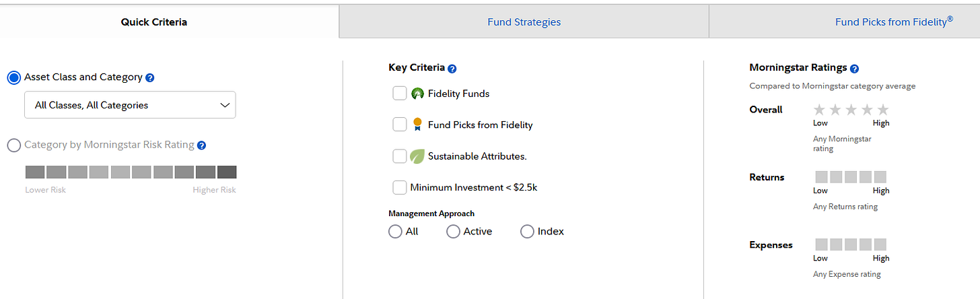The height and width of the screenshot is (299, 980).
Task: Choose the Index management approach
Action: click(x=527, y=232)
